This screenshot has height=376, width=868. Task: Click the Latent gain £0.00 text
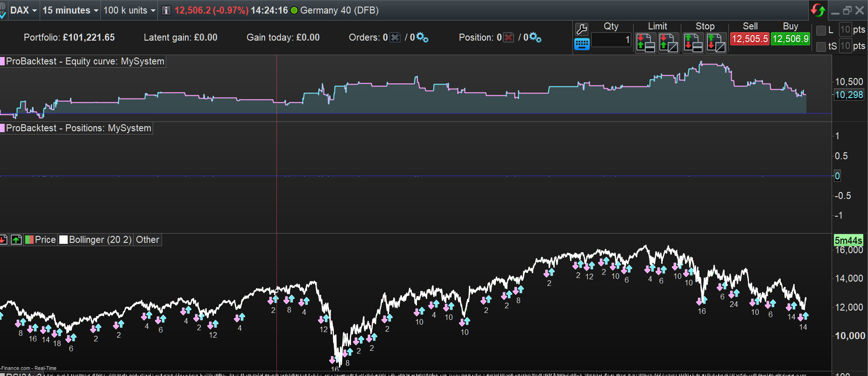(x=181, y=37)
